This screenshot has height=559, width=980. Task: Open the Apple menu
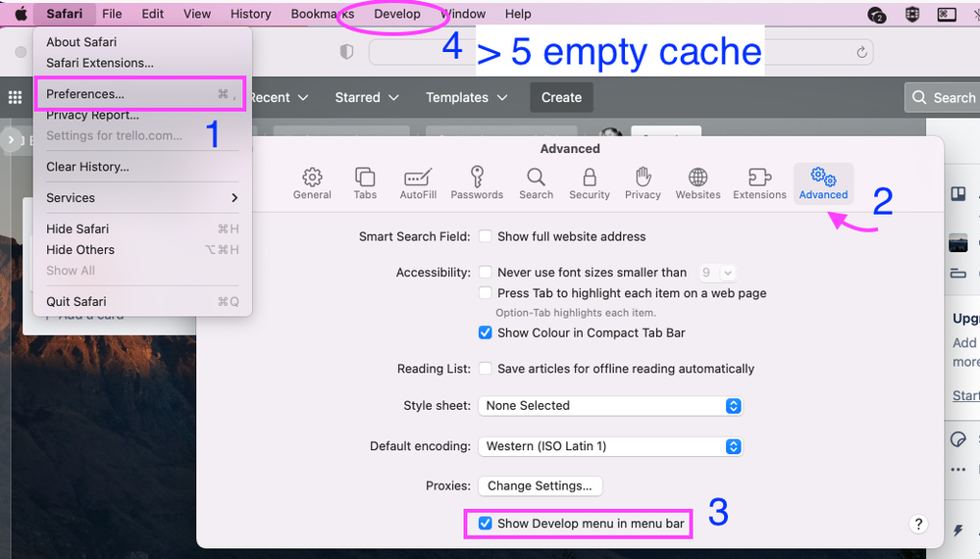(x=21, y=14)
